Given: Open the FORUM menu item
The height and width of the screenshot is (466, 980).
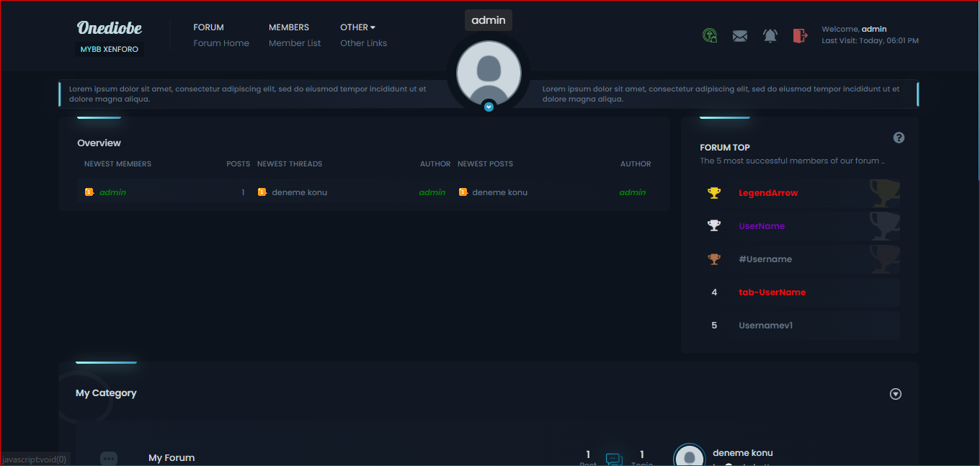Looking at the screenshot, I should tap(208, 27).
